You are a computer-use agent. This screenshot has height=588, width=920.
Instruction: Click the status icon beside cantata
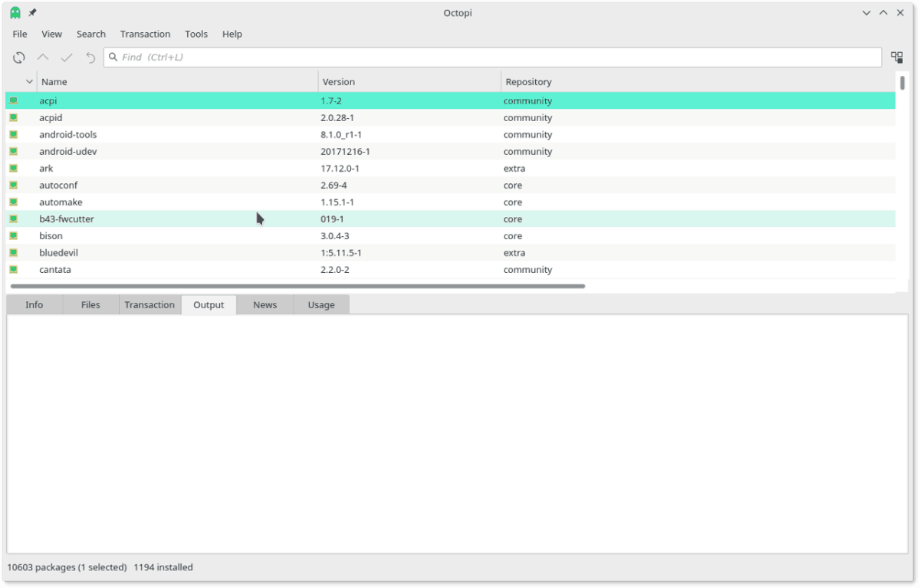tap(14, 270)
